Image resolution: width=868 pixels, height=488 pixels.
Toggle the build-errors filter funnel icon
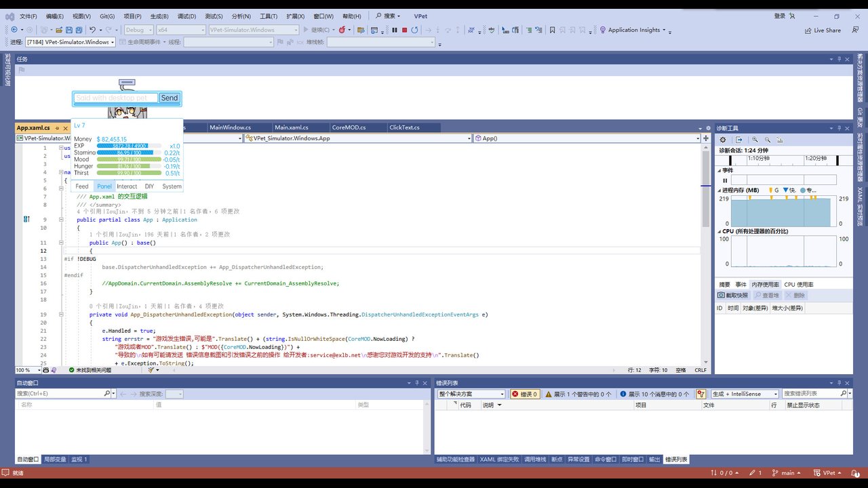[702, 394]
